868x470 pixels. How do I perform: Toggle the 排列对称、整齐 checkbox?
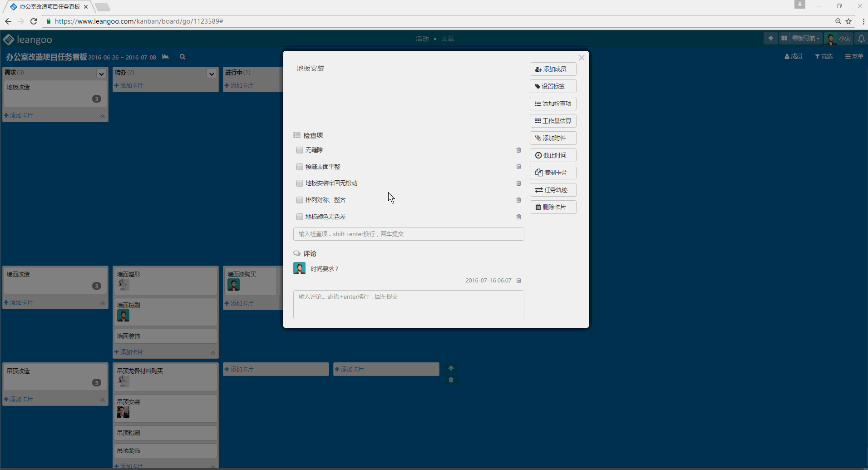click(x=300, y=200)
